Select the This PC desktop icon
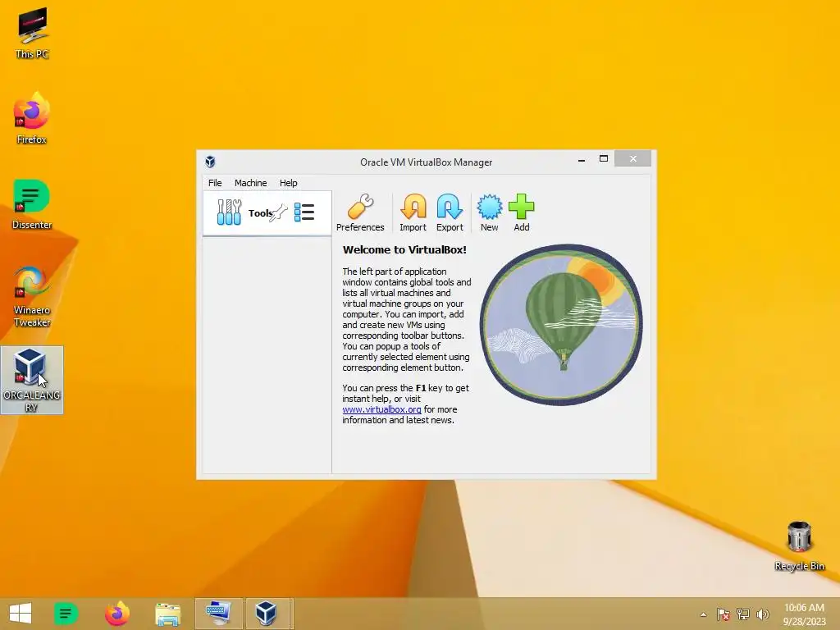Viewport: 840px width, 630px height. [32, 33]
